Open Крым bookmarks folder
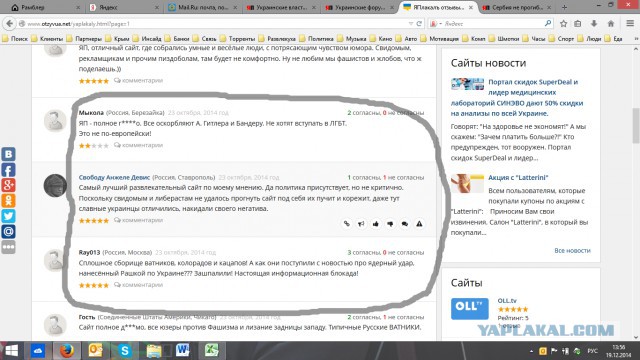 117,39
